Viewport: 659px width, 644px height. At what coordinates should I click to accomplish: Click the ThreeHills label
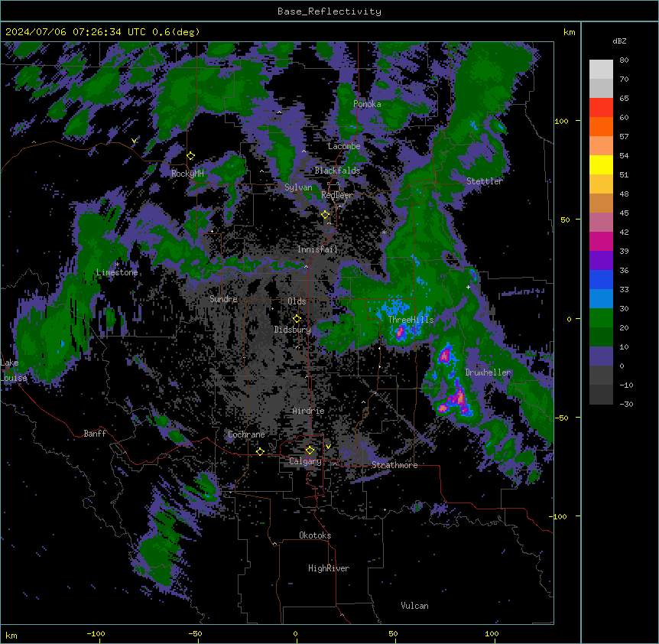click(x=411, y=320)
